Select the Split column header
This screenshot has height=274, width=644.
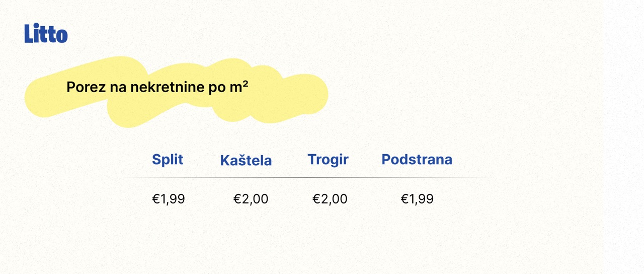[168, 160]
